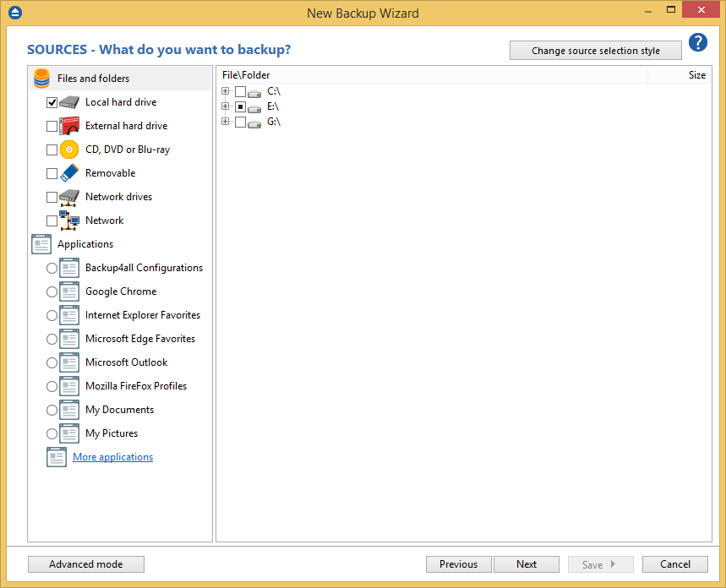The width and height of the screenshot is (726, 588).
Task: Enable the CD, DVD or Blu-ray checkbox
Action: tap(52, 150)
